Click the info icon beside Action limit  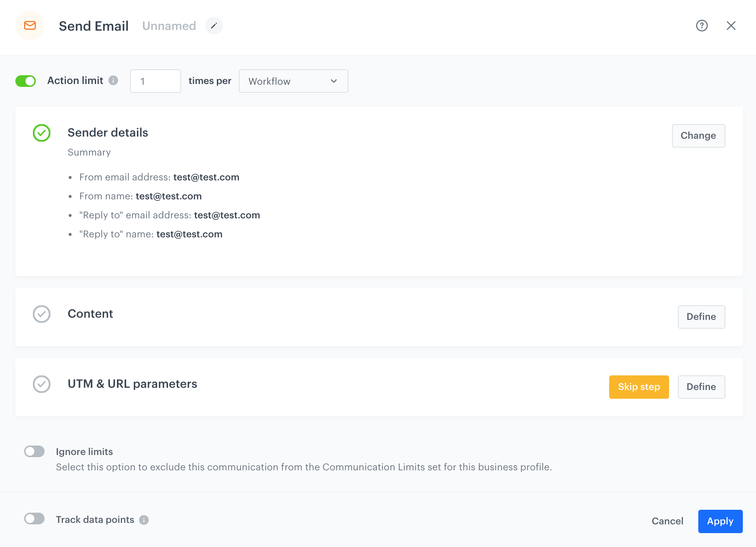coord(114,81)
